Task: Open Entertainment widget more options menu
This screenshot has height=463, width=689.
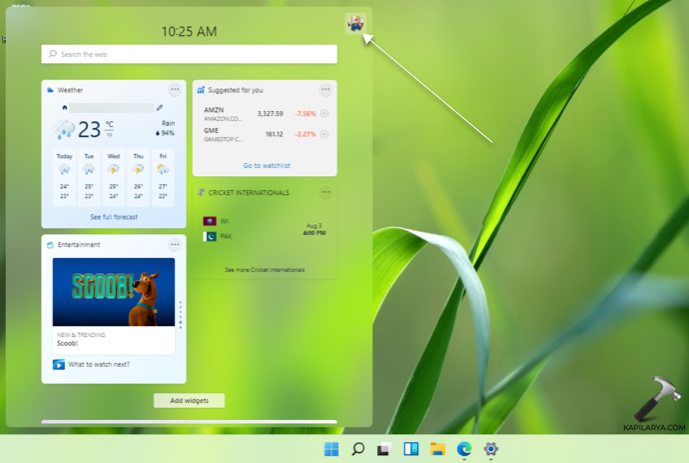Action: click(x=174, y=244)
